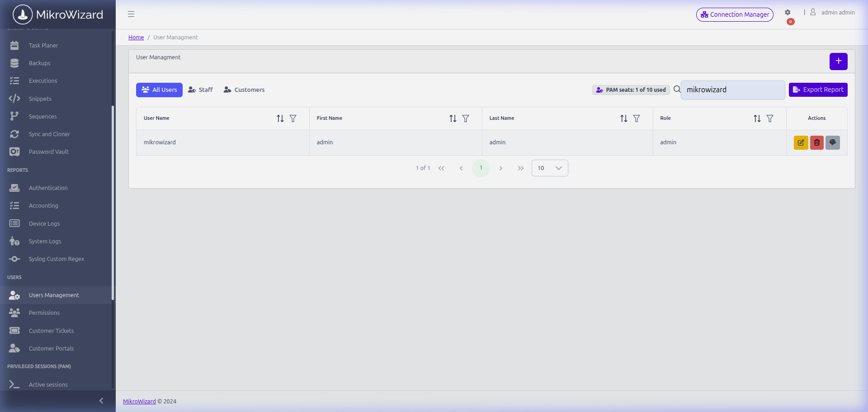Add new user with plus button
The image size is (868, 412).
[839, 62]
